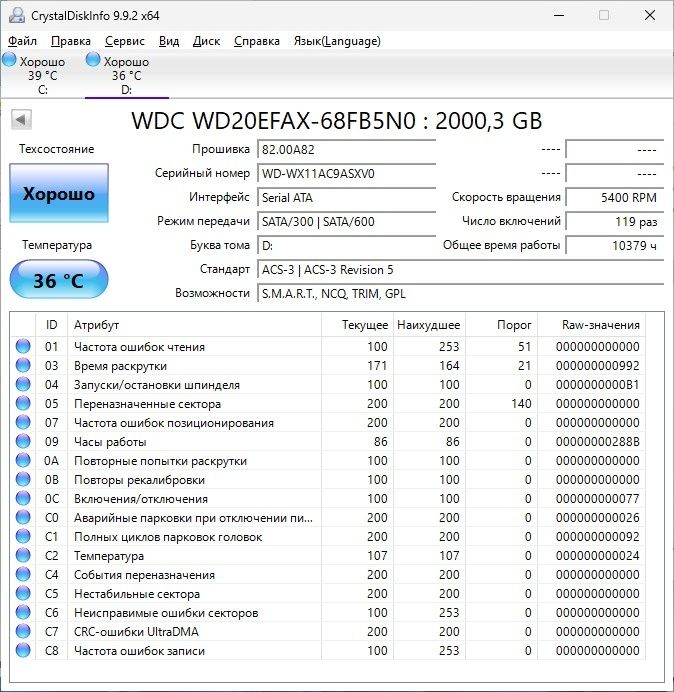Click status icon for Полных циклов парковок головок
The height and width of the screenshot is (692, 674).
23,536
